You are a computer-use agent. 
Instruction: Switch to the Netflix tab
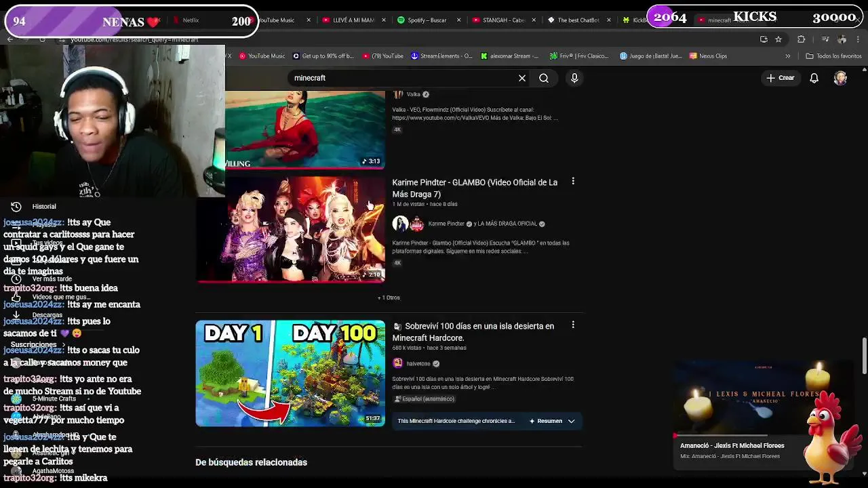pyautogui.click(x=191, y=20)
